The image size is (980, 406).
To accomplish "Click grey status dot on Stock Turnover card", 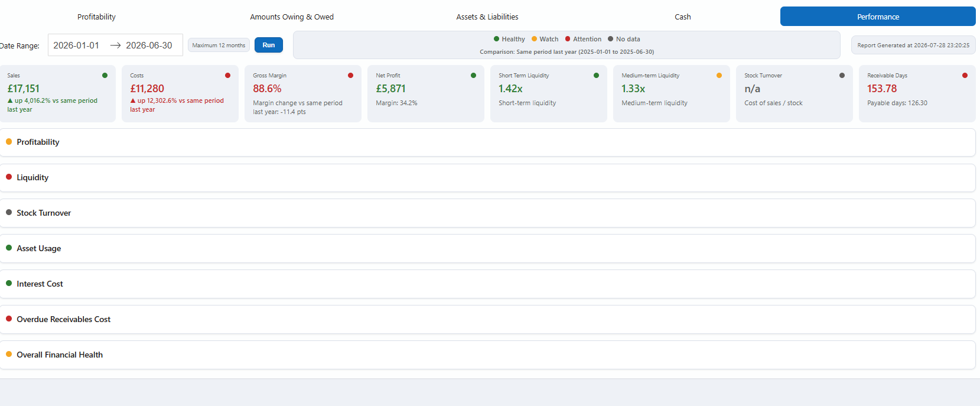I will click(842, 75).
